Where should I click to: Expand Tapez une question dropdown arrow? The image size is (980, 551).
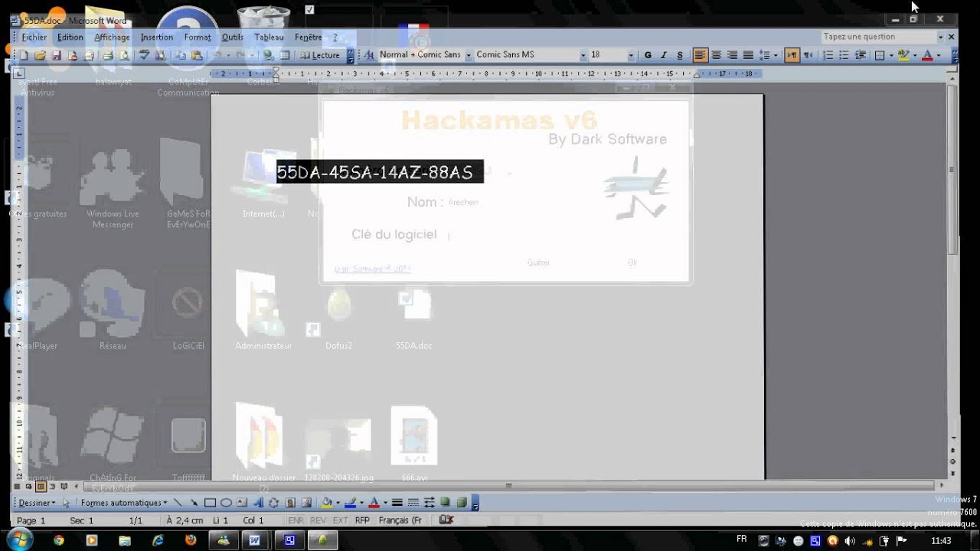coord(941,37)
